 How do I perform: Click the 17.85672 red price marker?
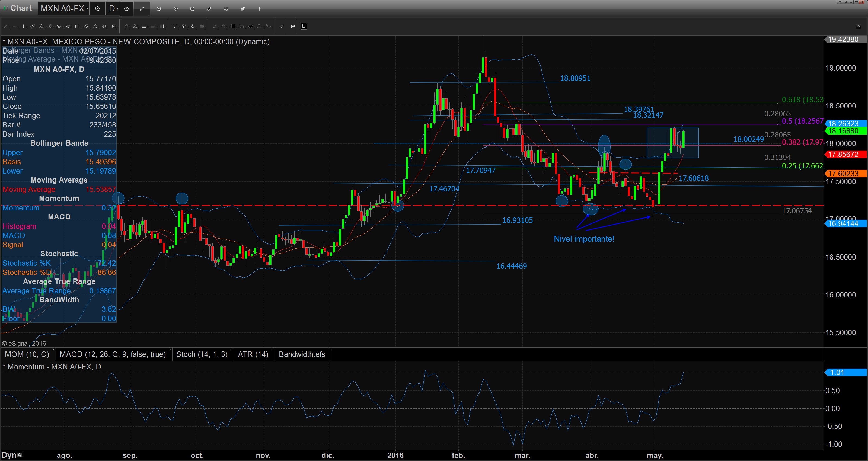[x=846, y=154]
